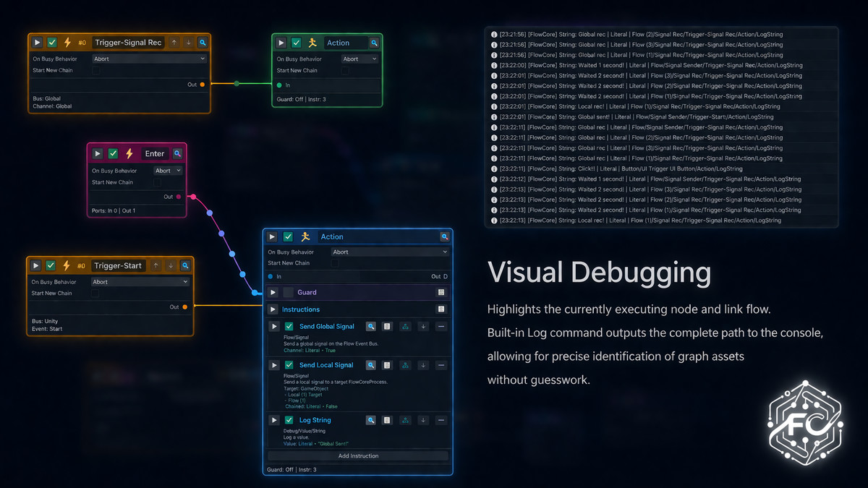Toggle the enabled checkbox on Enter node
This screenshot has height=488, width=868.
(x=113, y=153)
